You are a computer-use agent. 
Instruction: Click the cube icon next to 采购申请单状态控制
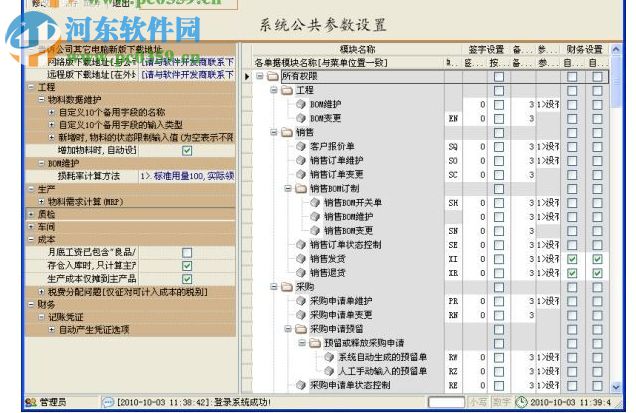pos(301,385)
